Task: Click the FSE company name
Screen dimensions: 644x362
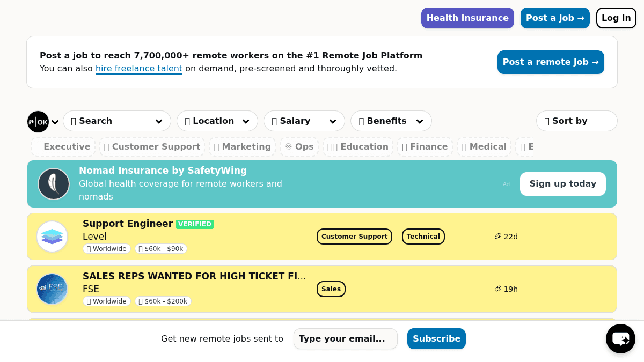Action: pyautogui.click(x=91, y=289)
